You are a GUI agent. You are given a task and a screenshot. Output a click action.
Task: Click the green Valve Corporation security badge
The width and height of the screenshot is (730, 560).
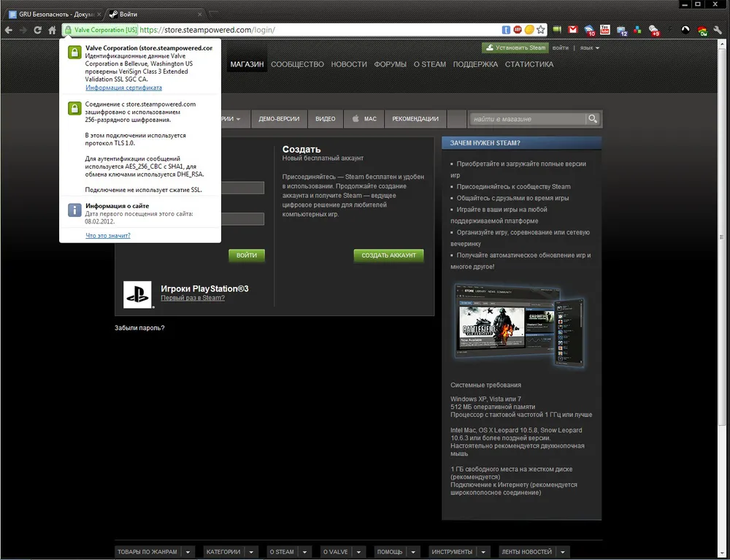tap(101, 30)
